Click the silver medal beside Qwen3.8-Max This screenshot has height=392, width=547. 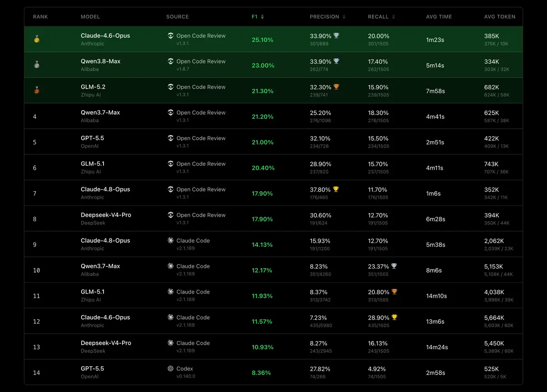click(x=36, y=65)
